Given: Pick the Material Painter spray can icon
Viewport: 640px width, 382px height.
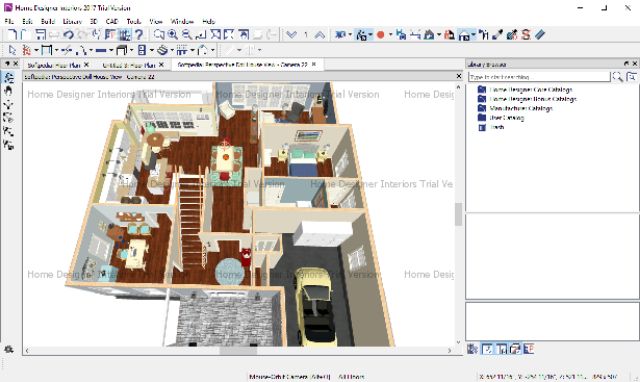Looking at the screenshot, I should pos(512,35).
